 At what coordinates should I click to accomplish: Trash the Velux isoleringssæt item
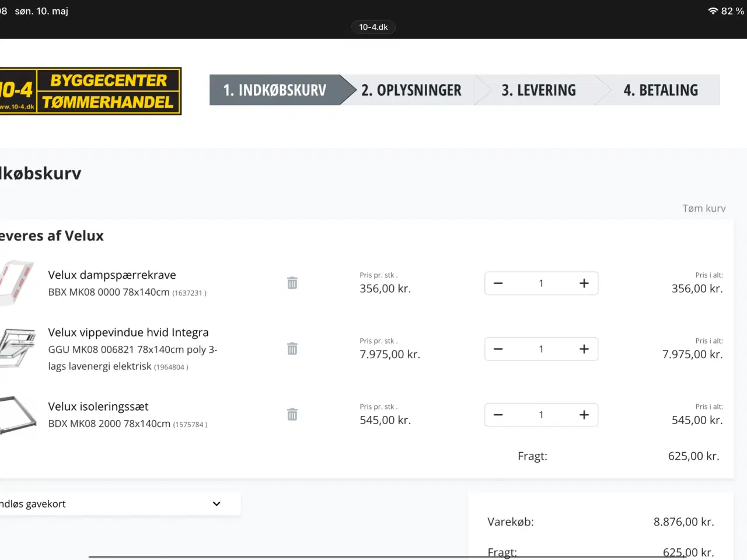[x=292, y=415]
